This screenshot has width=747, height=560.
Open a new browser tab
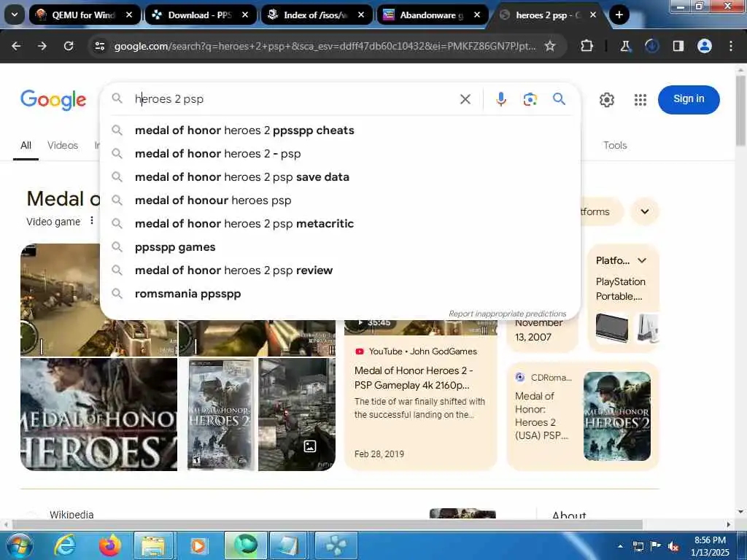coord(619,15)
